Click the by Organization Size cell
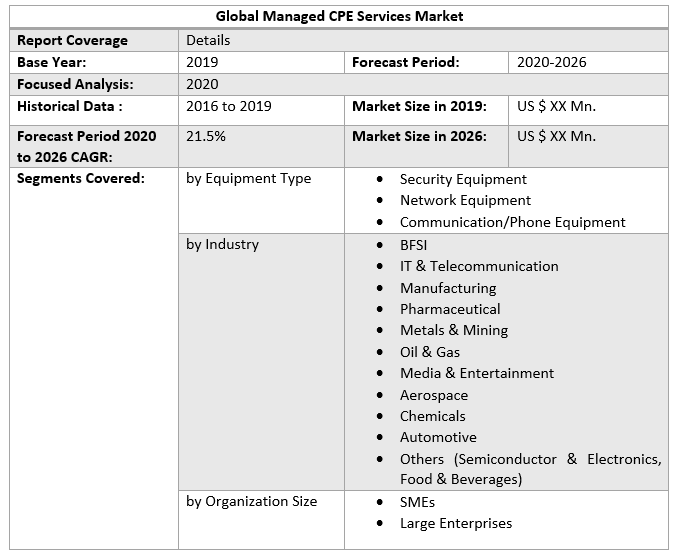Screen dimensions: 676x557 tap(252, 501)
